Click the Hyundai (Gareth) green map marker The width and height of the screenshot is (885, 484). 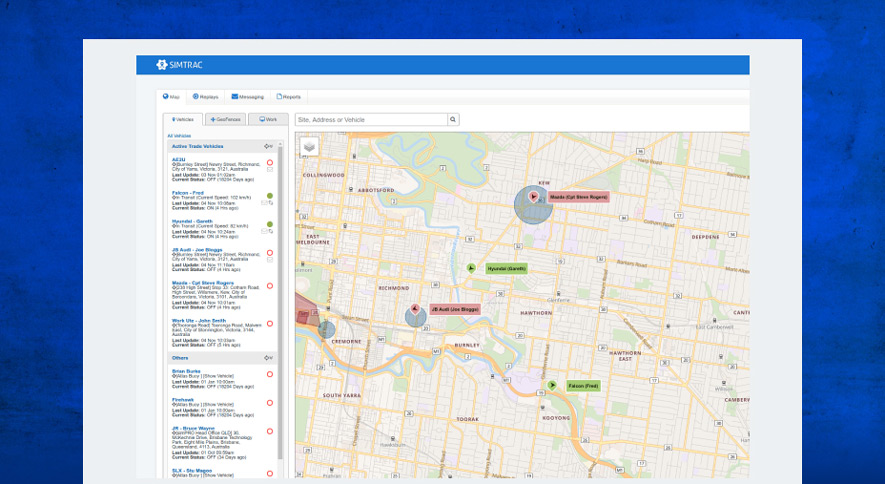tap(471, 268)
